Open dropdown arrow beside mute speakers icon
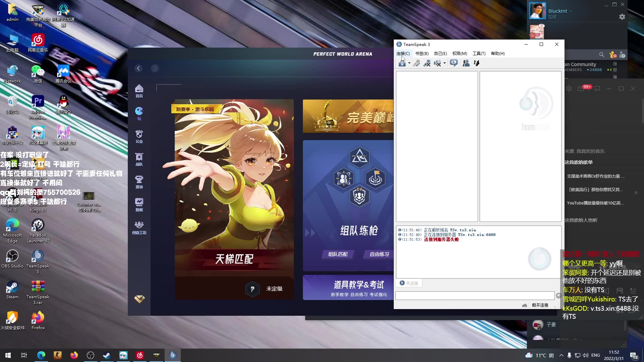The image size is (644, 362). 444,63
